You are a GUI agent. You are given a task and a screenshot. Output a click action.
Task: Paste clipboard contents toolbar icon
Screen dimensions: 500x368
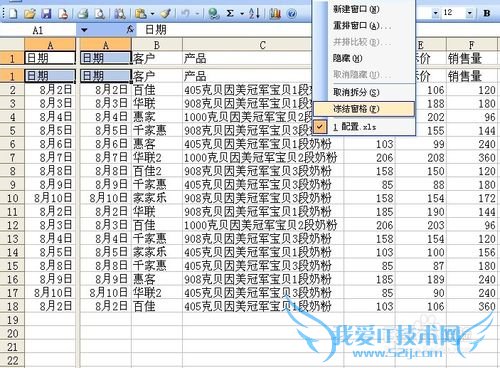tap(141, 14)
